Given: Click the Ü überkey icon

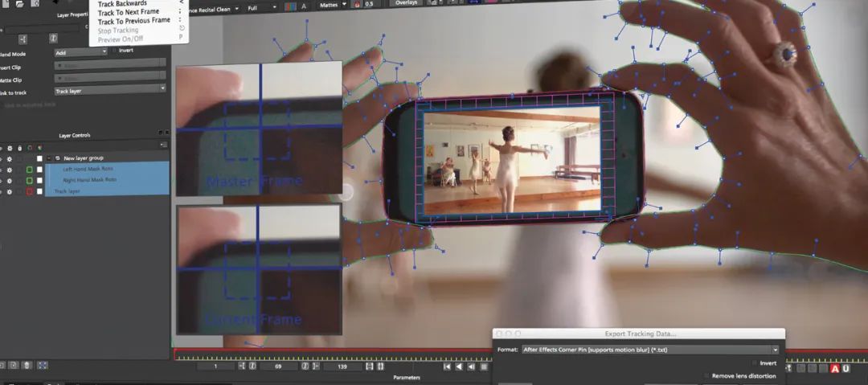Looking at the screenshot, I should 846,368.
